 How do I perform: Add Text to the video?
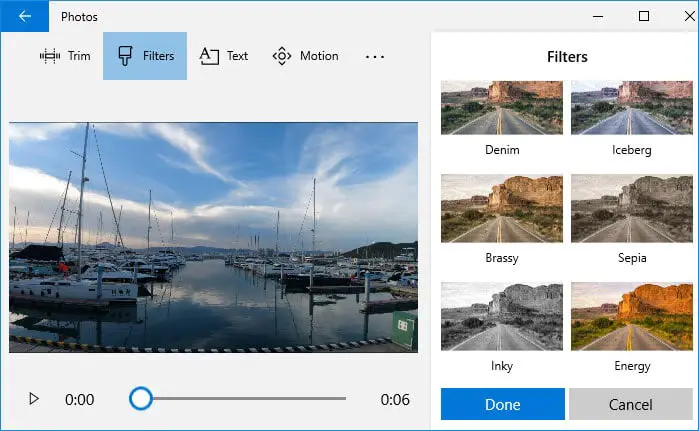tap(224, 56)
